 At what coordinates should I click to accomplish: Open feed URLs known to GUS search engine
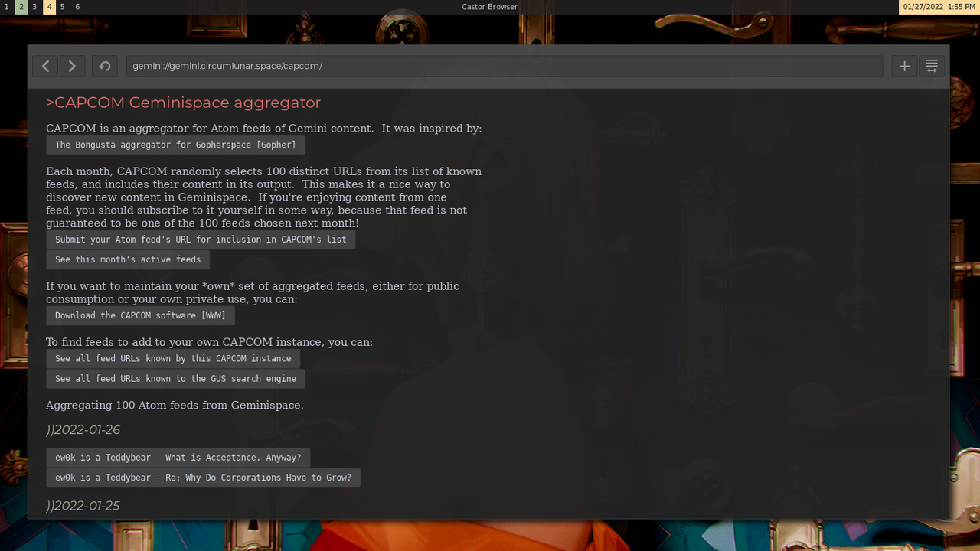point(175,378)
